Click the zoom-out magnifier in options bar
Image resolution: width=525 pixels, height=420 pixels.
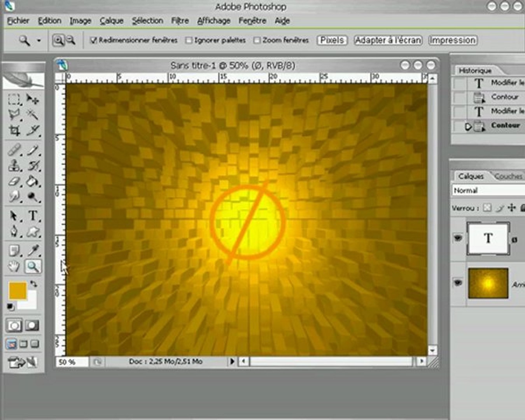[70, 40]
